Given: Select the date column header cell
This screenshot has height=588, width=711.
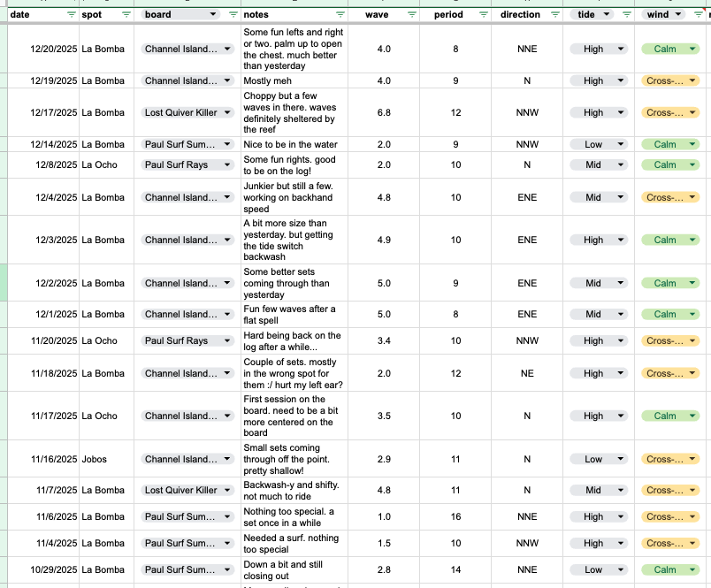Looking at the screenshot, I should (43, 14).
